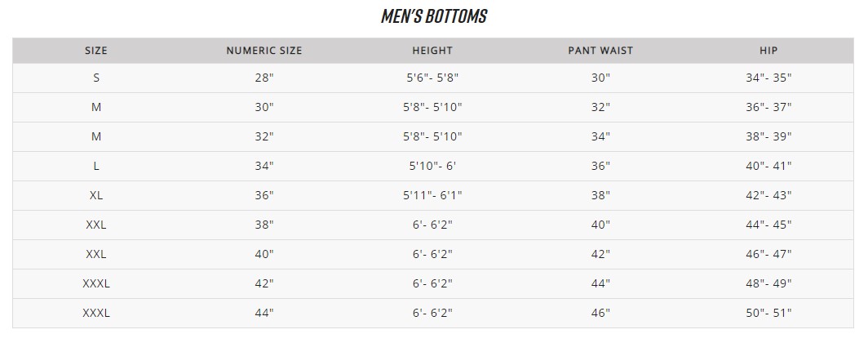This screenshot has width=868, height=343.
Task: Click the 5'6"- 5'8" height cell
Action: pyautogui.click(x=432, y=78)
